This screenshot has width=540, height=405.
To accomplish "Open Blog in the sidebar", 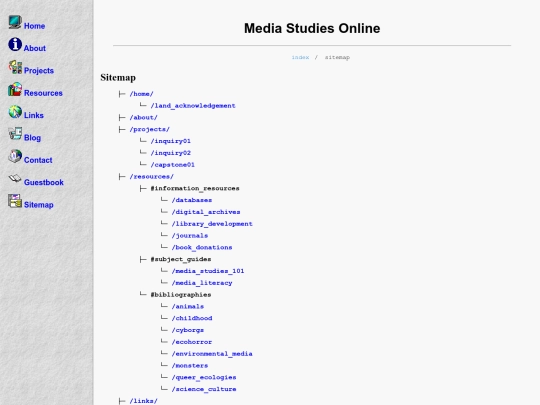I will (32, 138).
